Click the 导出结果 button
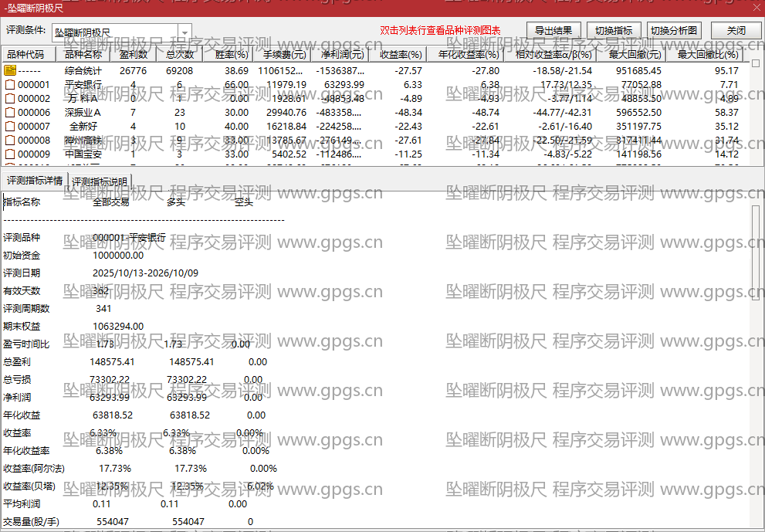 tap(553, 31)
